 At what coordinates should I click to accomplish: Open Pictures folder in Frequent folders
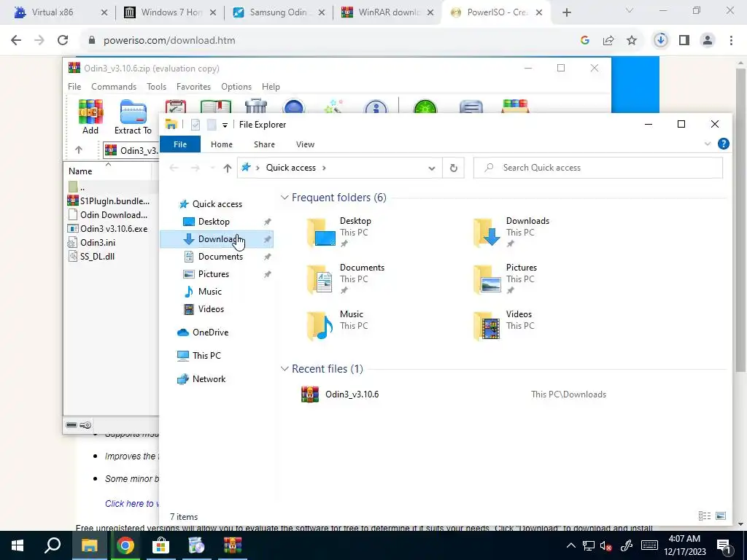[x=505, y=279]
